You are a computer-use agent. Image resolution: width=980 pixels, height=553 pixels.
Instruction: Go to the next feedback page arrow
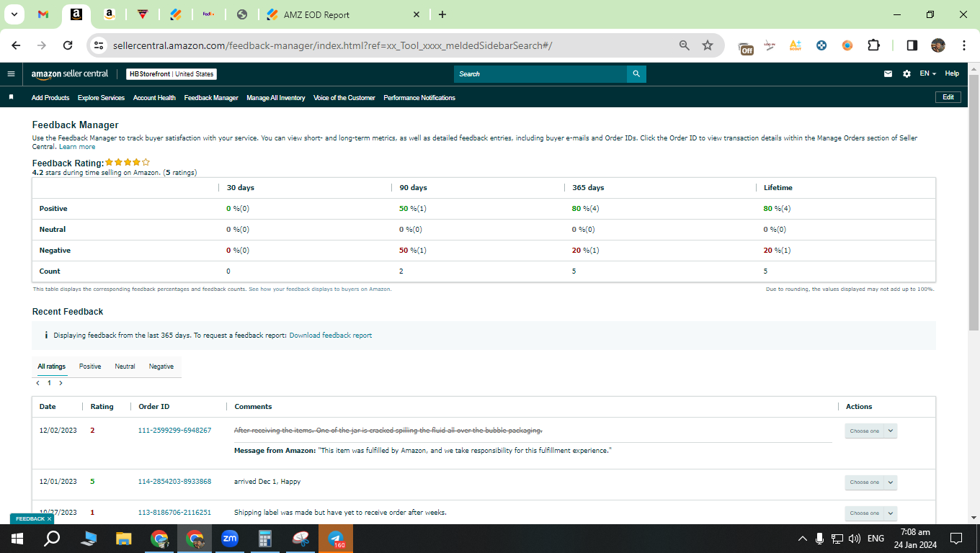(x=61, y=383)
